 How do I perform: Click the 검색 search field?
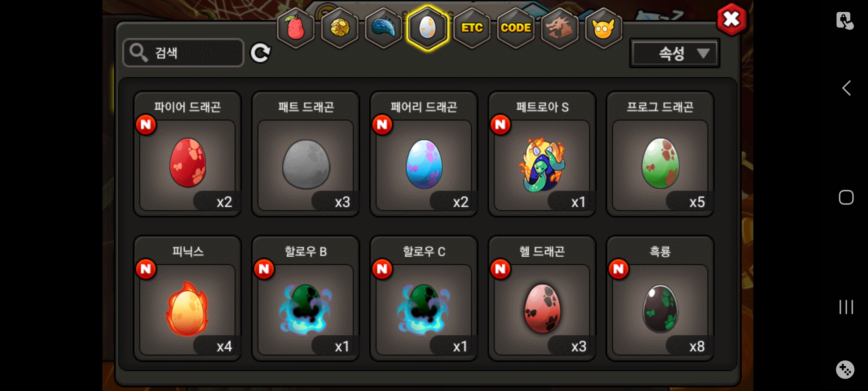pyautogui.click(x=183, y=53)
